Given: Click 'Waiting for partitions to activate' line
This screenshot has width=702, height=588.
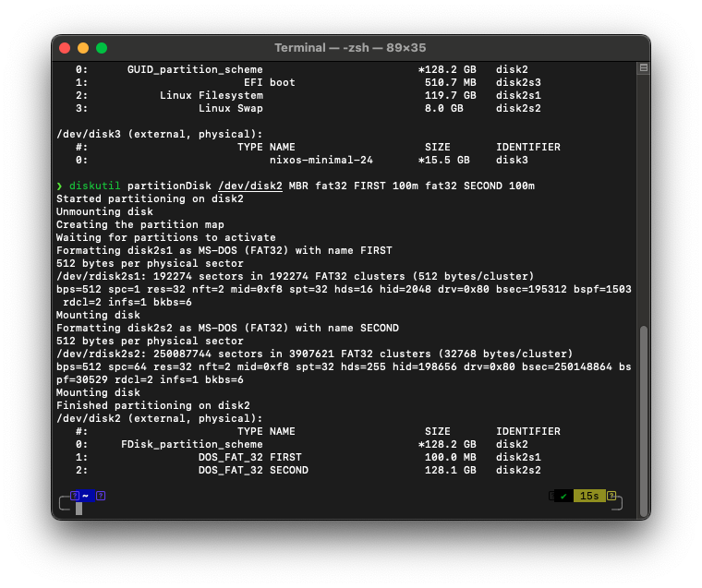Looking at the screenshot, I should (166, 237).
